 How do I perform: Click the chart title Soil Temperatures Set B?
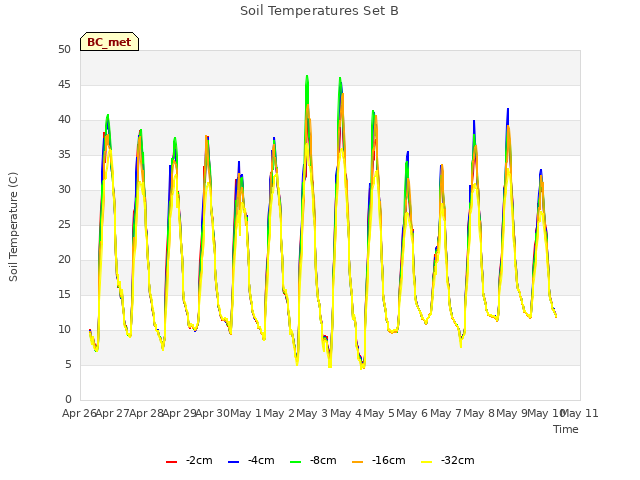(319, 11)
